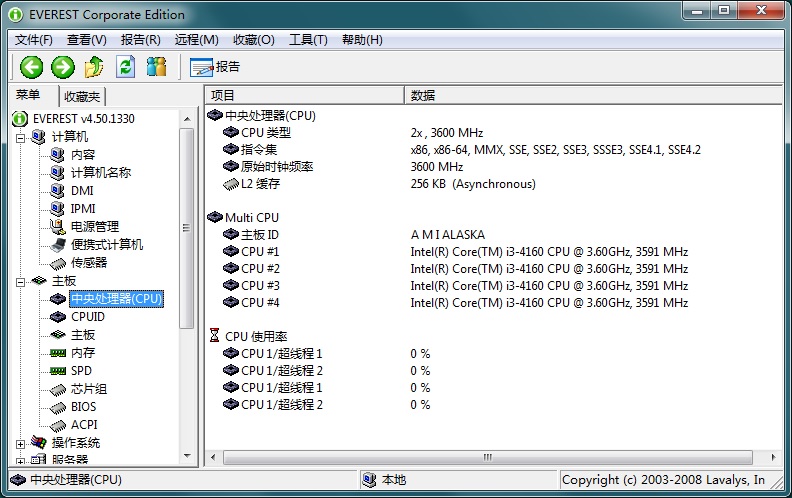Click horizontal scrollbar right arrow
Viewport: 792px width, 498px height.
[773, 458]
